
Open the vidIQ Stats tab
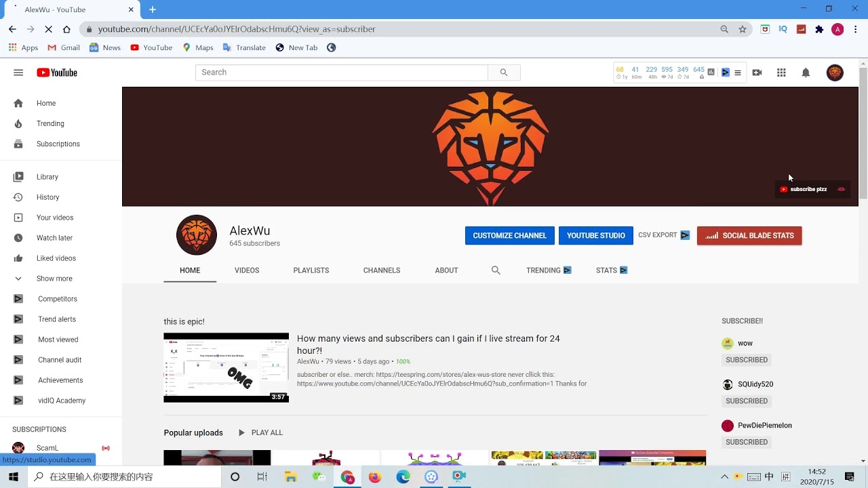pos(612,270)
